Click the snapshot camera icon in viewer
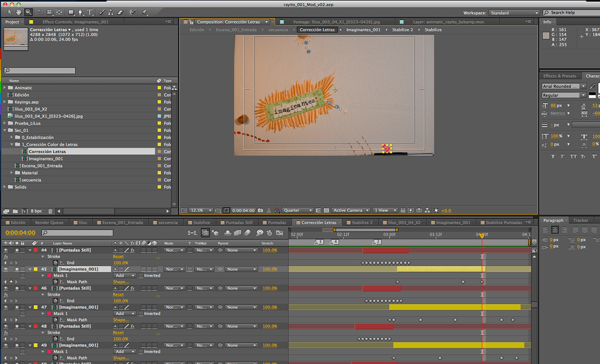The width and height of the screenshot is (600, 364). click(x=260, y=211)
